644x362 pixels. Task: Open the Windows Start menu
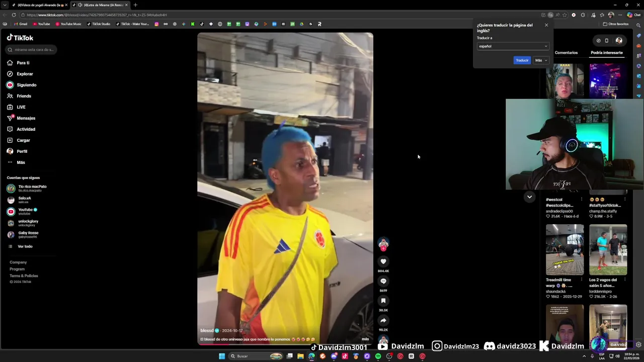222,356
